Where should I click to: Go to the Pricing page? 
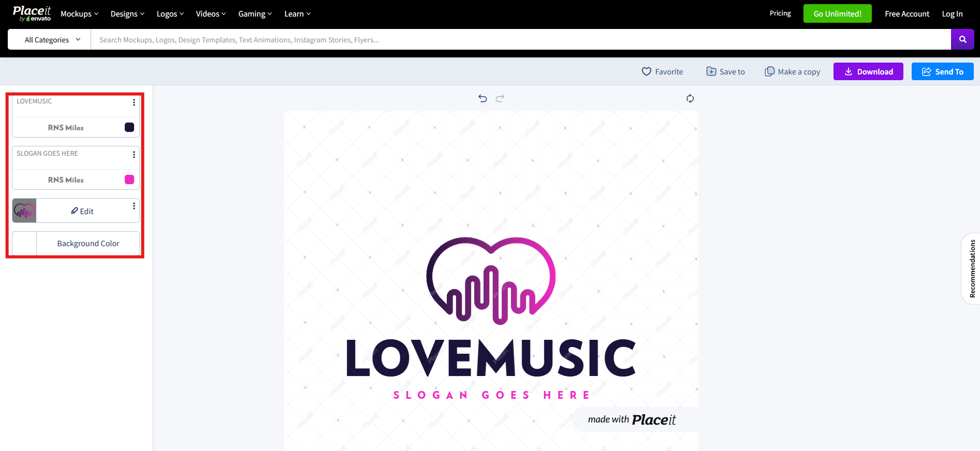coord(780,13)
